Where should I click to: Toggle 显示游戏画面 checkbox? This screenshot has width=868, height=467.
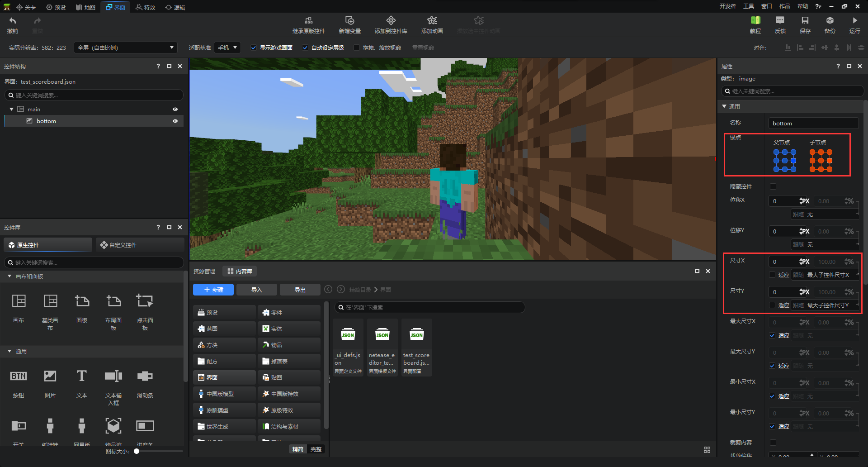click(254, 48)
